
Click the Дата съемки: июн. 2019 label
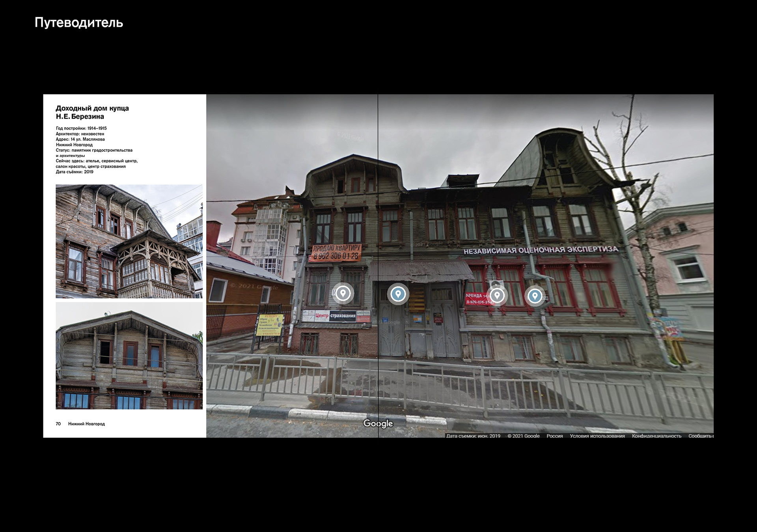point(473,436)
